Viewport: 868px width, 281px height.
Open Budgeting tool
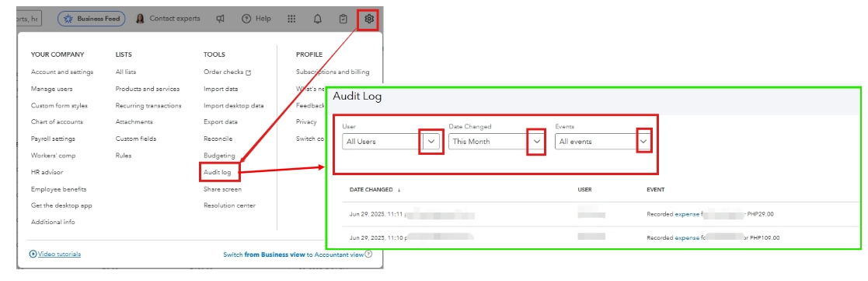219,155
